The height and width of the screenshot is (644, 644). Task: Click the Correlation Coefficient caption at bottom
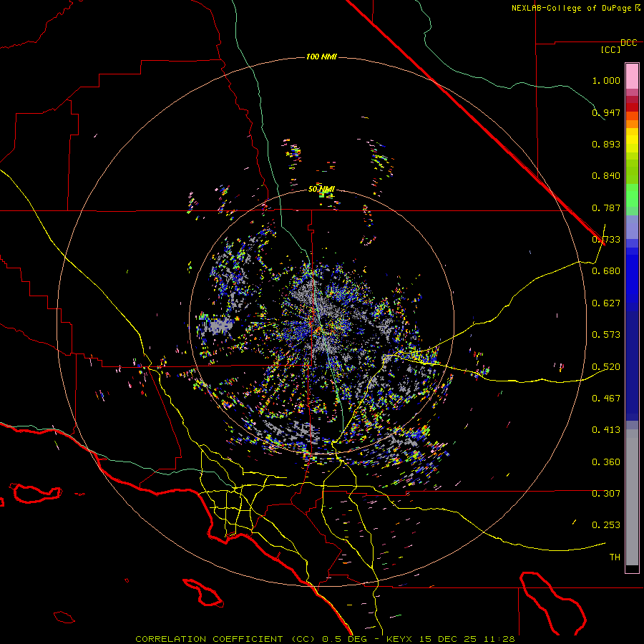point(325,639)
